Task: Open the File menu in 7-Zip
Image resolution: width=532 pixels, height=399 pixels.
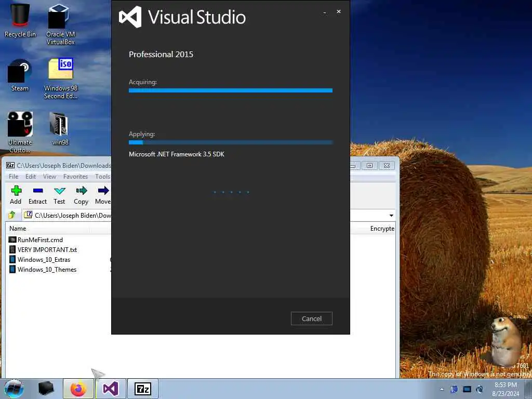Action: click(14, 177)
